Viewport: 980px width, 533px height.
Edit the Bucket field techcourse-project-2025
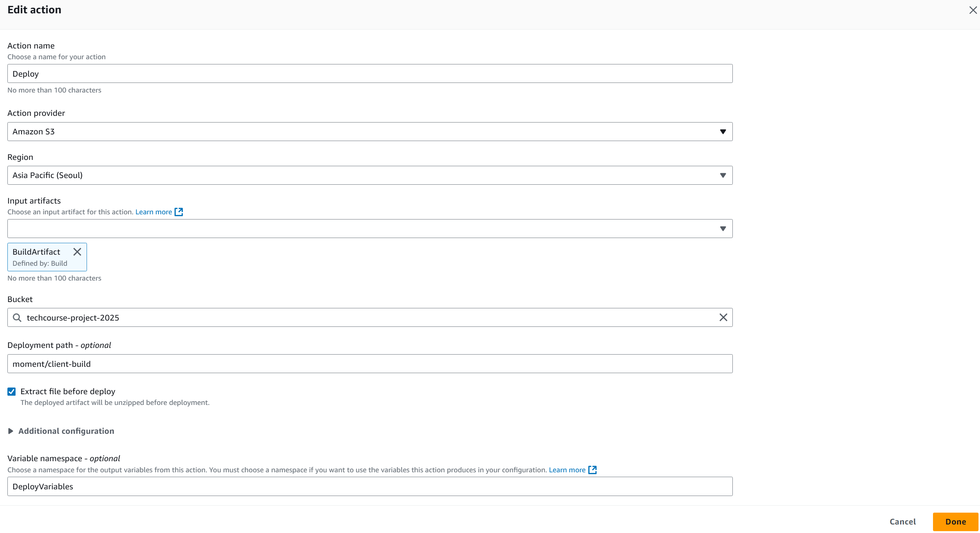click(x=370, y=318)
